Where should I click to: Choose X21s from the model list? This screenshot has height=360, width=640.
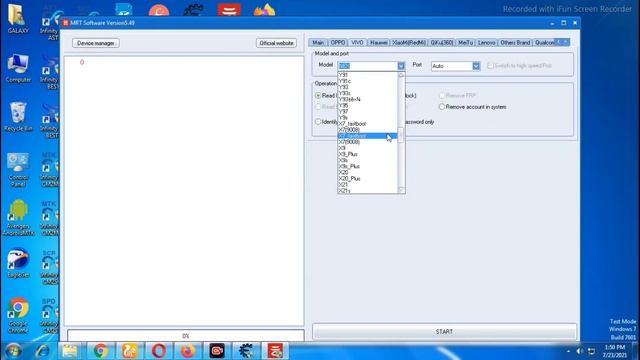click(368, 191)
